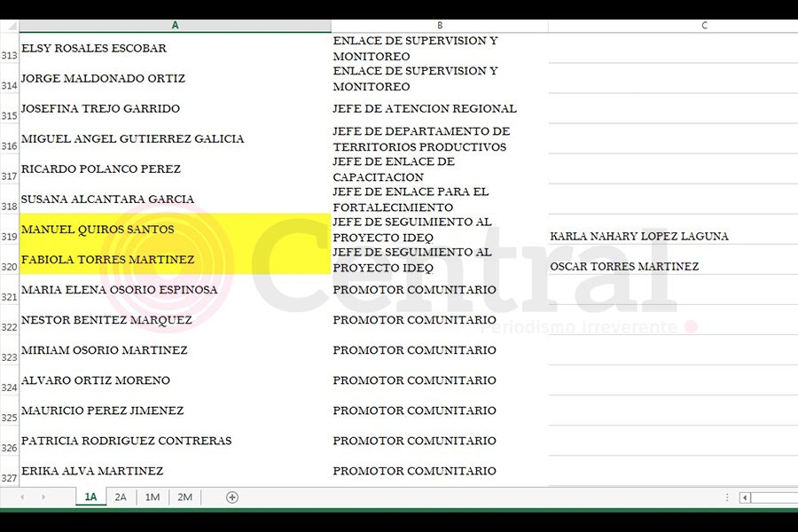This screenshot has height=532, width=798.
Task: Click the select-all corner triangle
Action: pos(12,26)
